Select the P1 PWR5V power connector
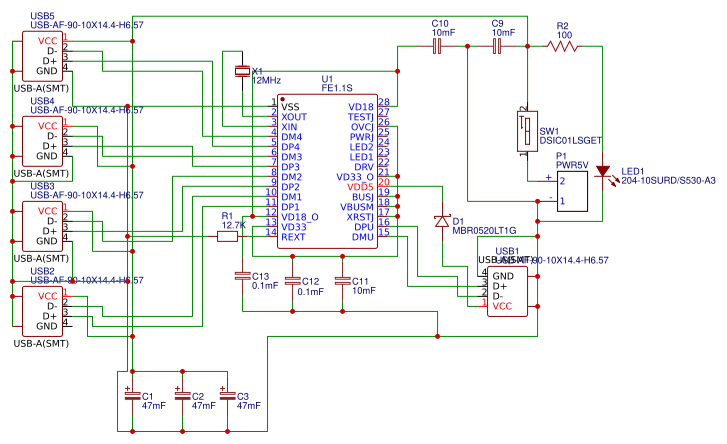 coord(572,191)
